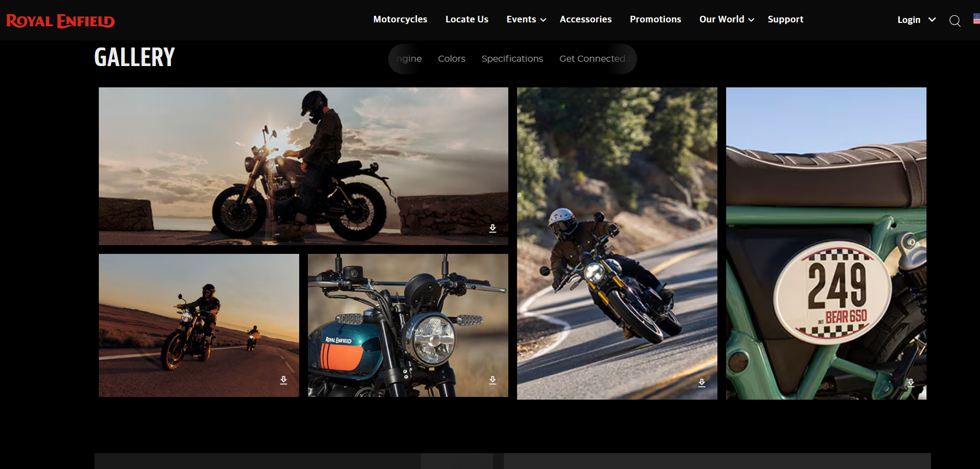Download the sunset rider silhouette photo
The width and height of the screenshot is (980, 469).
click(x=492, y=228)
